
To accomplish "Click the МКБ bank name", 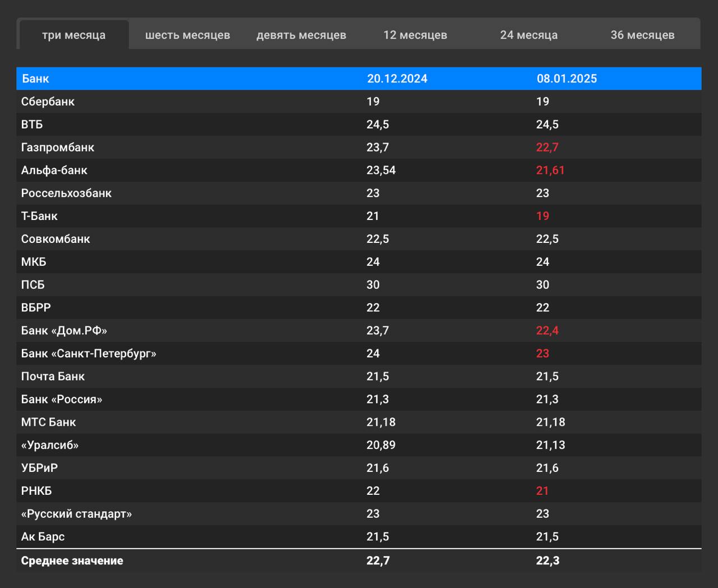I will [x=34, y=262].
